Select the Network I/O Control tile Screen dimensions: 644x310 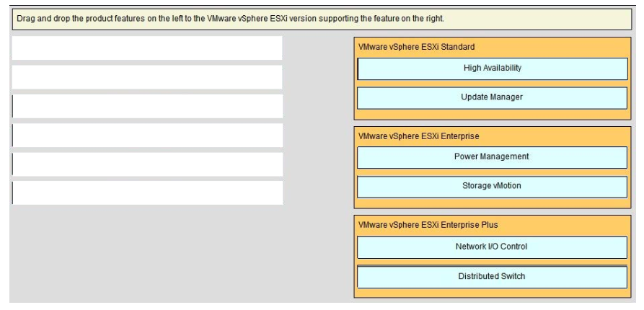coord(492,247)
